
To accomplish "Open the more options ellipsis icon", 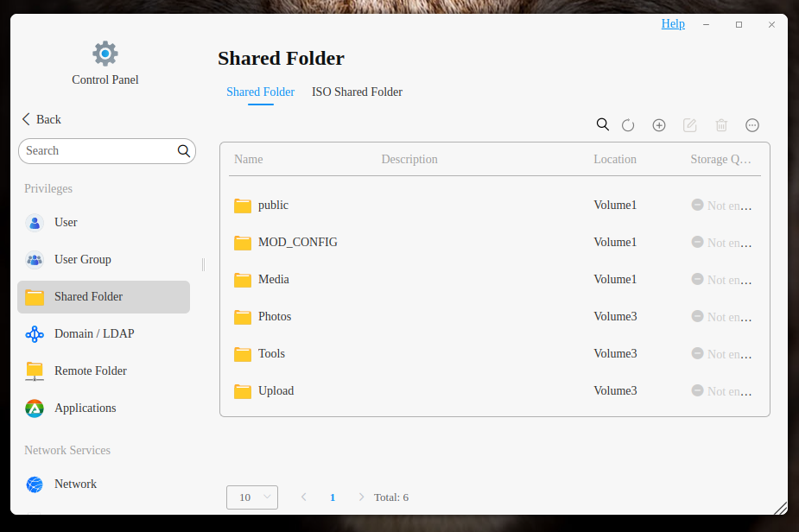I will click(752, 125).
